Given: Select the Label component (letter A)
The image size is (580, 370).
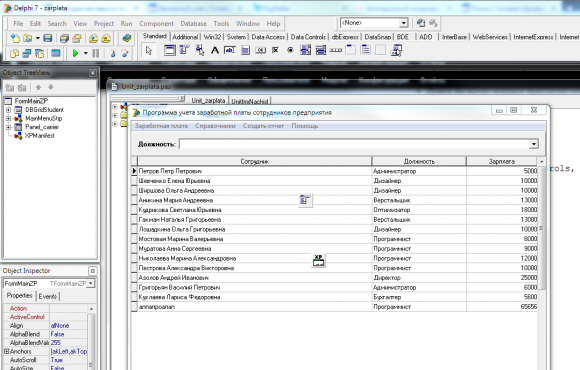Looking at the screenshot, I should pyautogui.click(x=215, y=50).
